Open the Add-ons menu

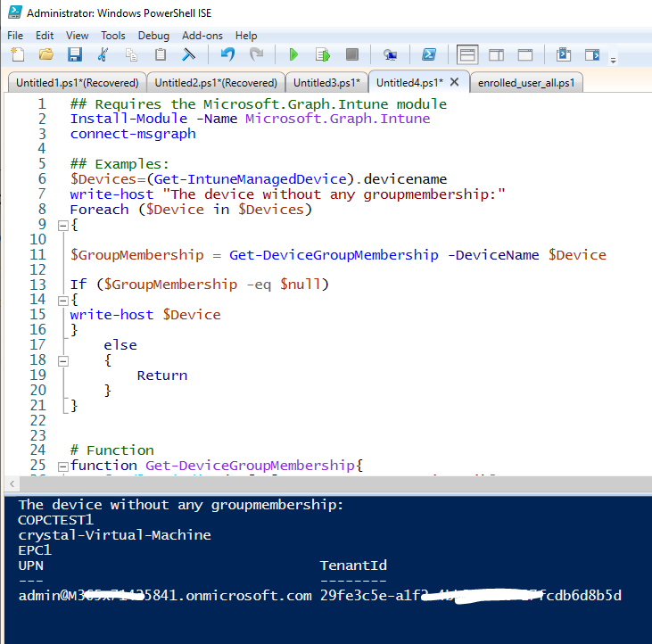click(x=202, y=36)
